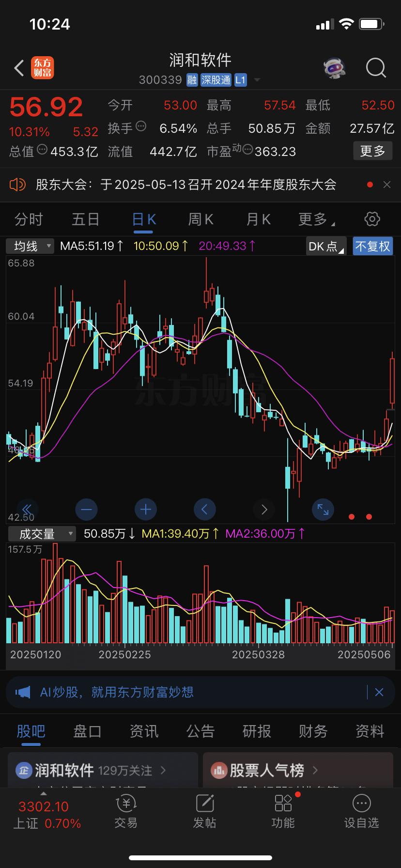The height and width of the screenshot is (868, 401).
Task: Switch to 月K chart tab
Action: 258,219
